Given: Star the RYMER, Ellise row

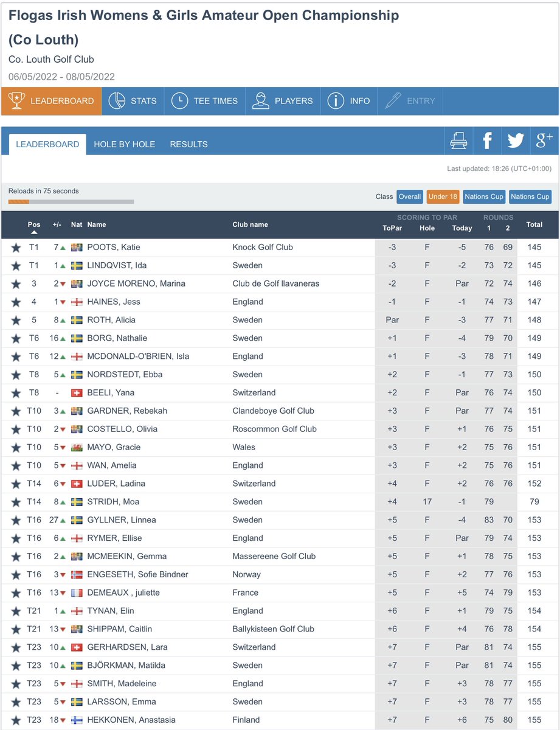Looking at the screenshot, I should pyautogui.click(x=15, y=538).
